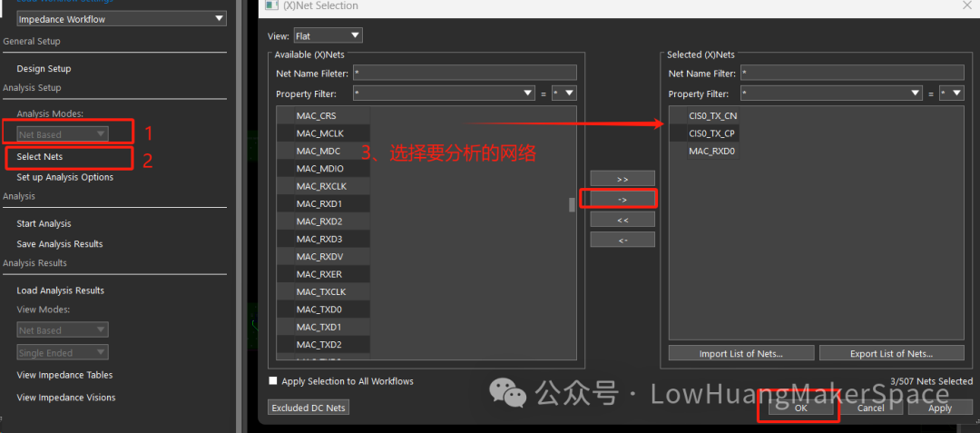Screen dimensions: 980x433
Task: Click Available Nets Net Name Filter field
Action: pos(465,74)
